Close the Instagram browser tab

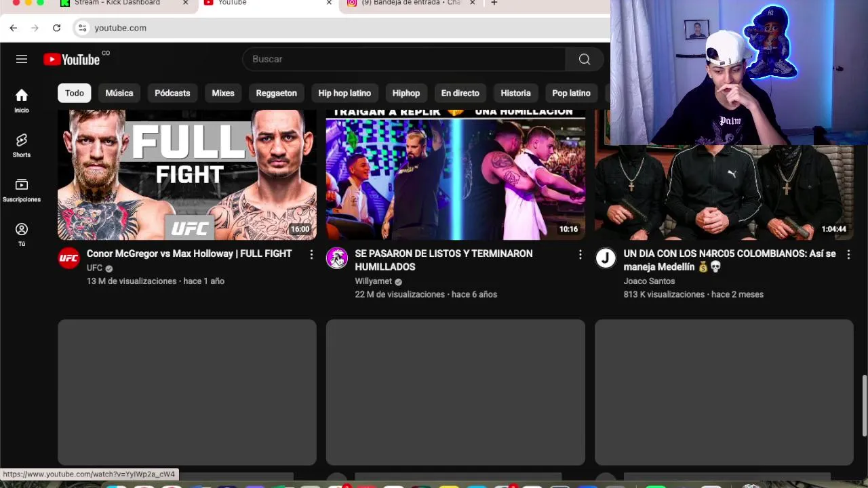pos(473,3)
